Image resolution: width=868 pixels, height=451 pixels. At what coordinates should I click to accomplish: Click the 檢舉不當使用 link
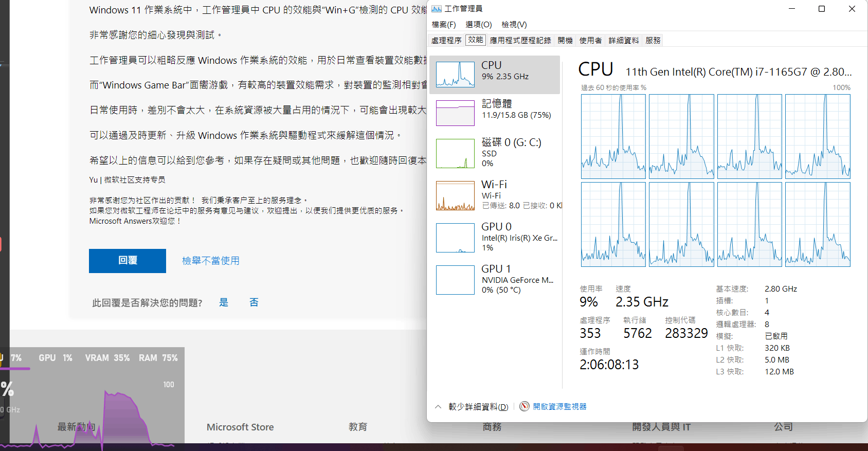click(211, 261)
